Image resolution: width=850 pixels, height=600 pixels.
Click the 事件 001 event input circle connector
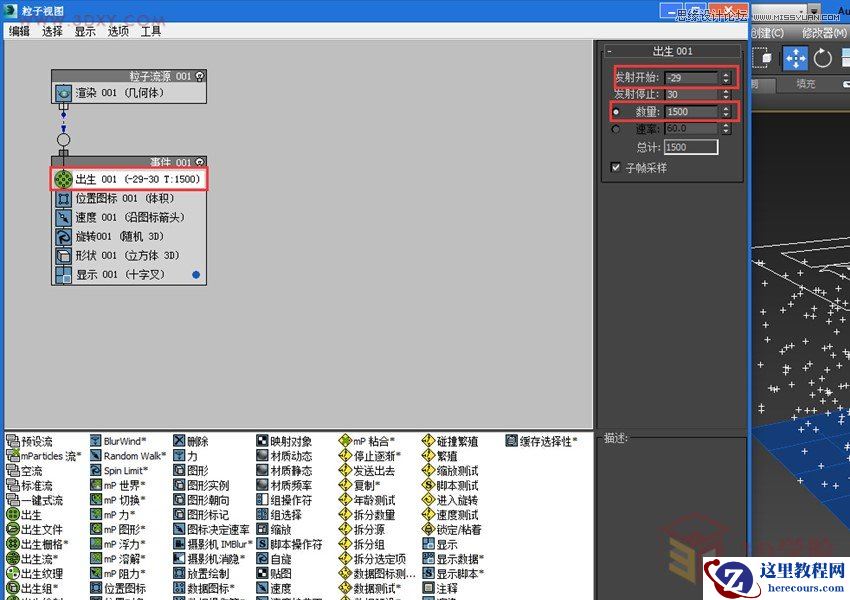pos(63,140)
